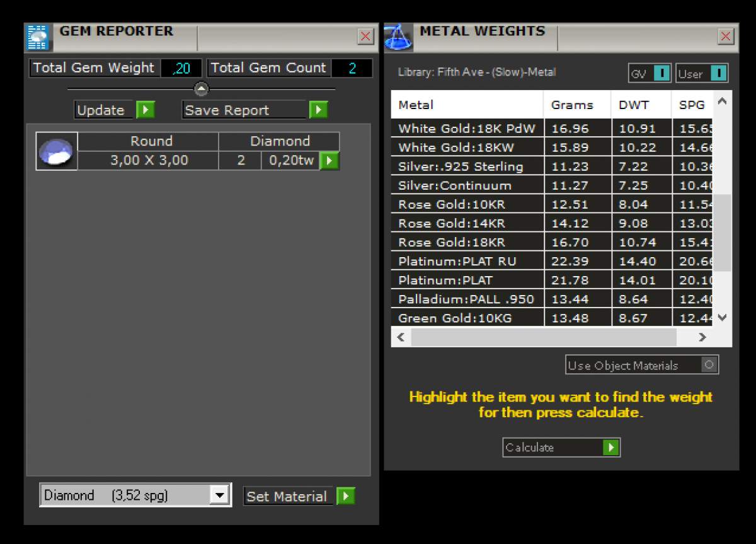The width and height of the screenshot is (756, 544).
Task: Click the SPG column header
Action: [x=692, y=105]
